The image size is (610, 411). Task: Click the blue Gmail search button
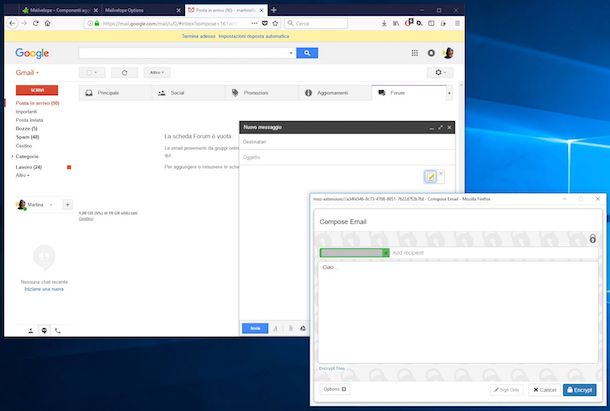(307, 53)
